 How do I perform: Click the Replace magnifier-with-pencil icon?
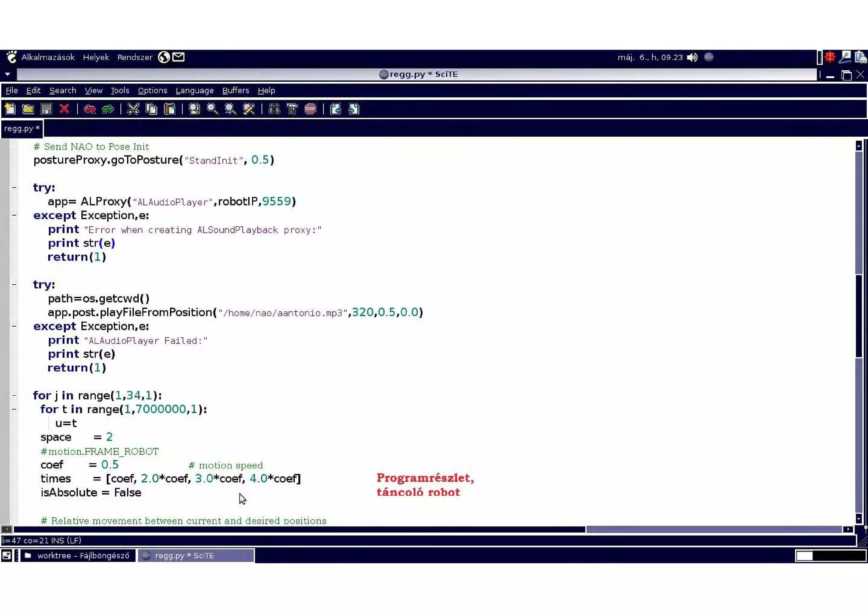(x=249, y=109)
